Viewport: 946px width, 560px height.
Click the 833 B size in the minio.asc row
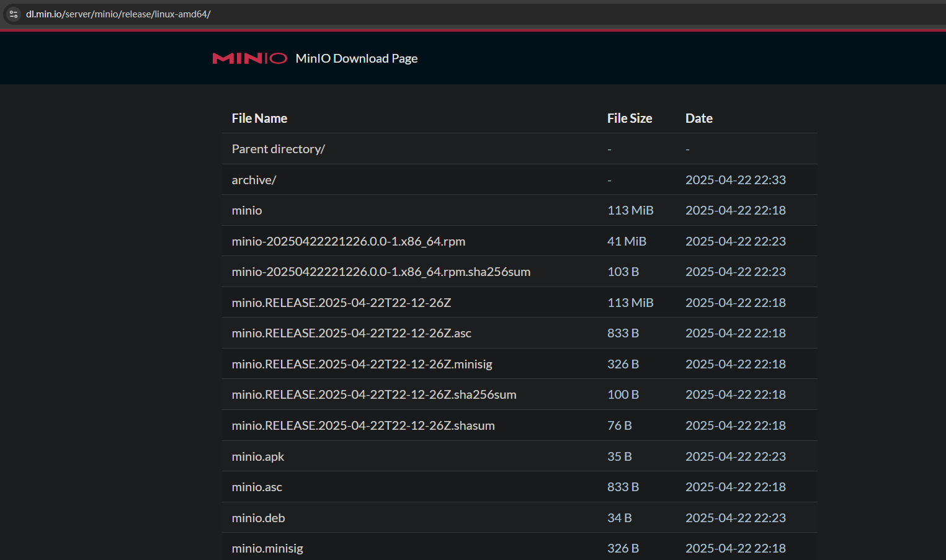623,487
